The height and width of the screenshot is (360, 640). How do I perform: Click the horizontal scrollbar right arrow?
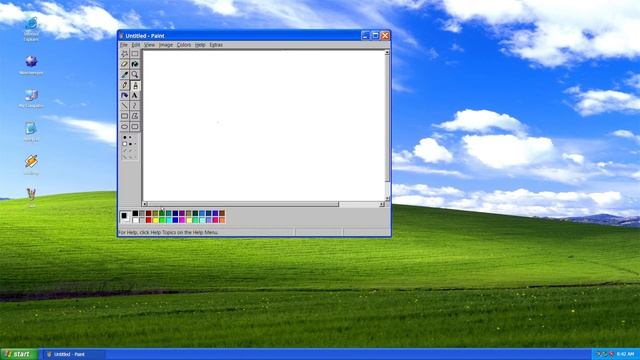pos(382,204)
